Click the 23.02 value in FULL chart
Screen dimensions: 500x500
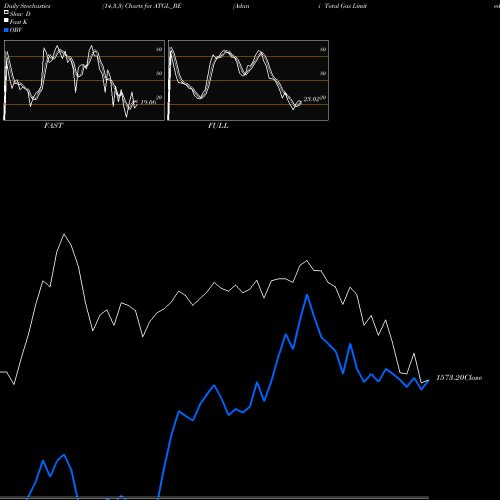[311, 99]
